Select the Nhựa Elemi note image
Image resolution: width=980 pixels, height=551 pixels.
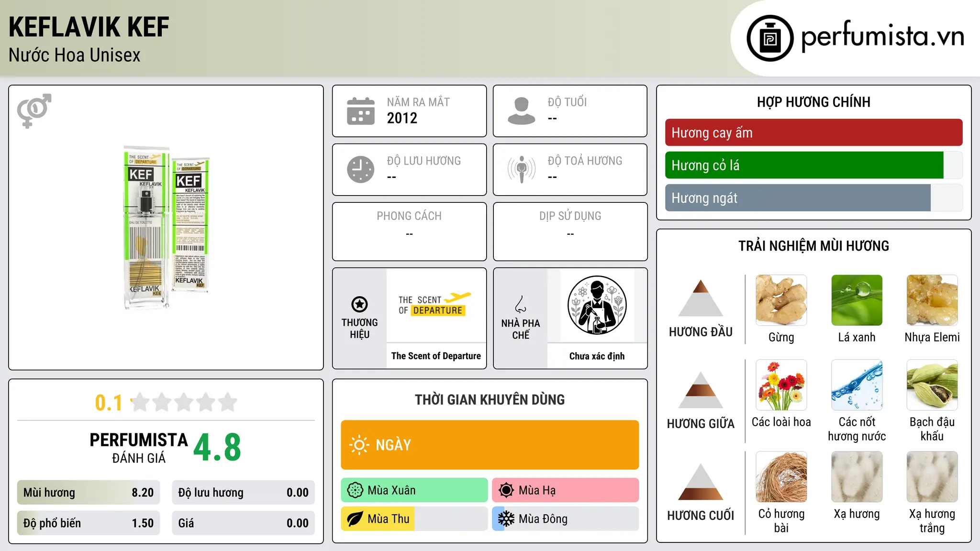[932, 300]
